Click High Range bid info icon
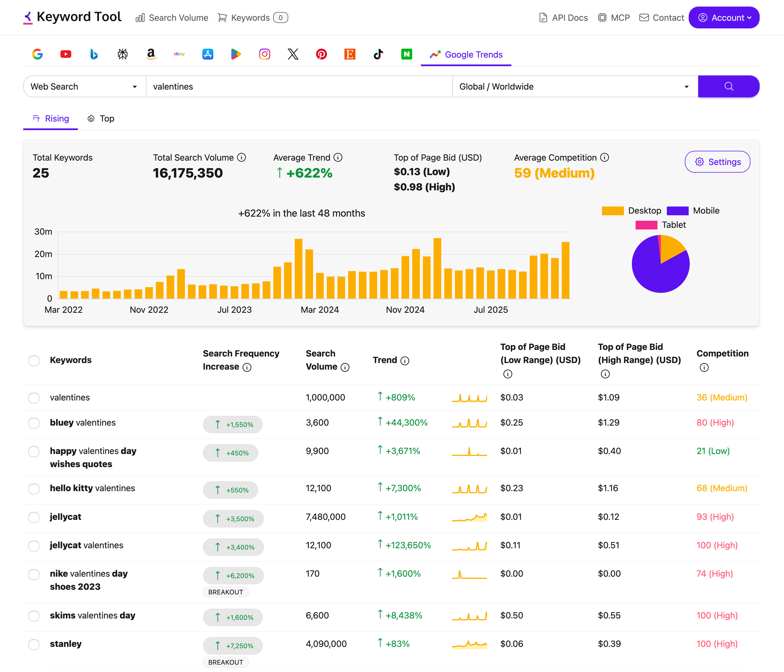The image size is (784, 672). coord(605,374)
